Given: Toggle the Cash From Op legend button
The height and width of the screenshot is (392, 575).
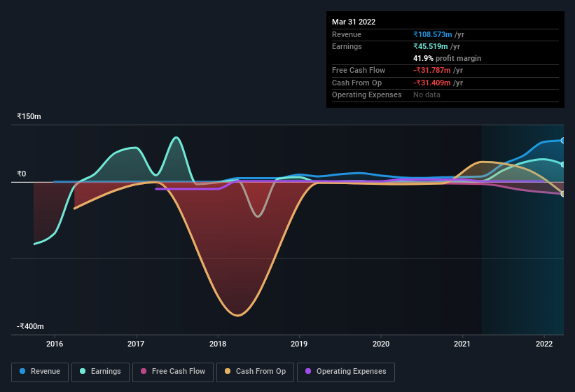Looking at the screenshot, I should [x=255, y=372].
